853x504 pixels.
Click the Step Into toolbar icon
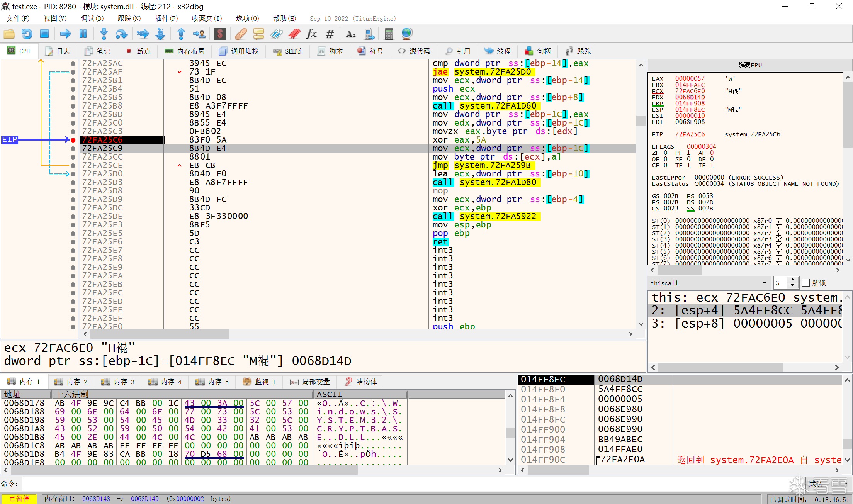click(x=104, y=34)
